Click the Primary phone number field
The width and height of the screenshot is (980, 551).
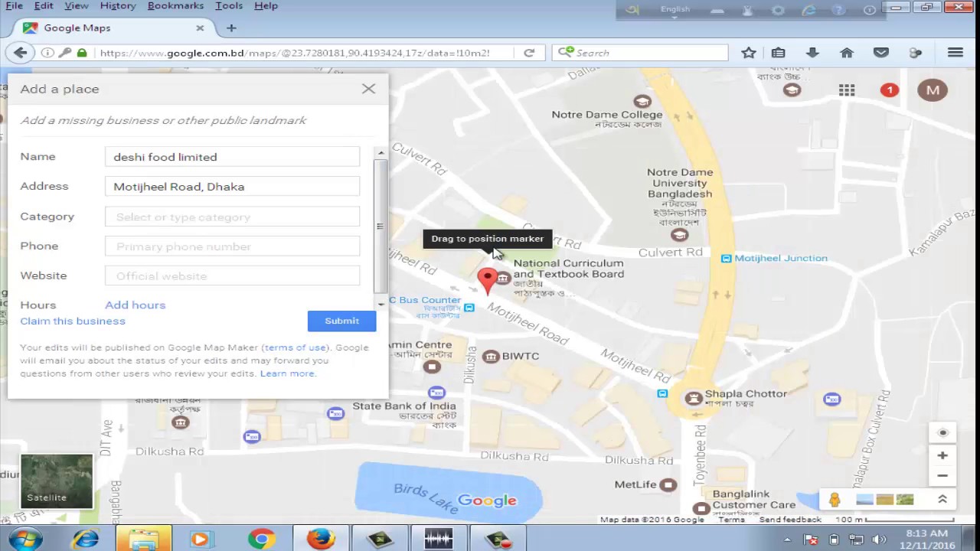pyautogui.click(x=232, y=246)
